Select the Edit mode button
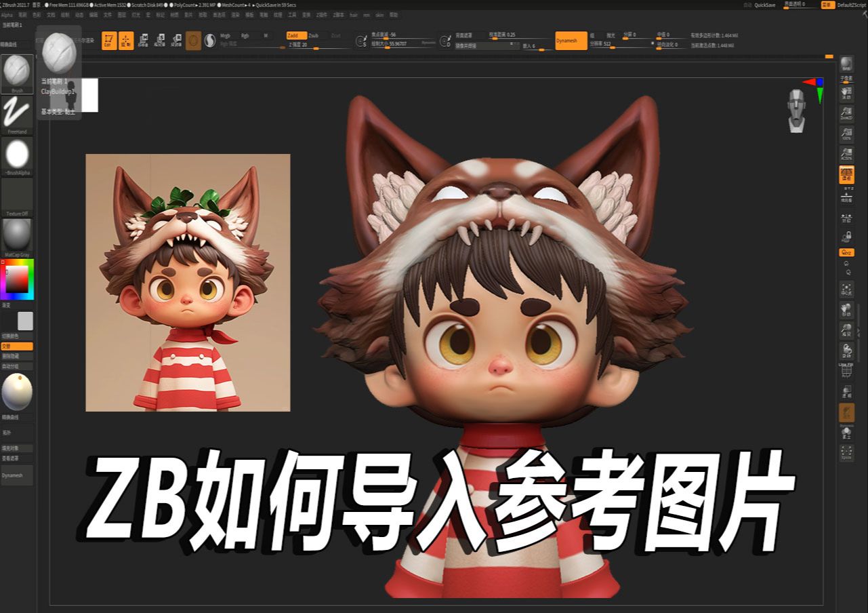The width and height of the screenshot is (868, 613). coord(109,41)
